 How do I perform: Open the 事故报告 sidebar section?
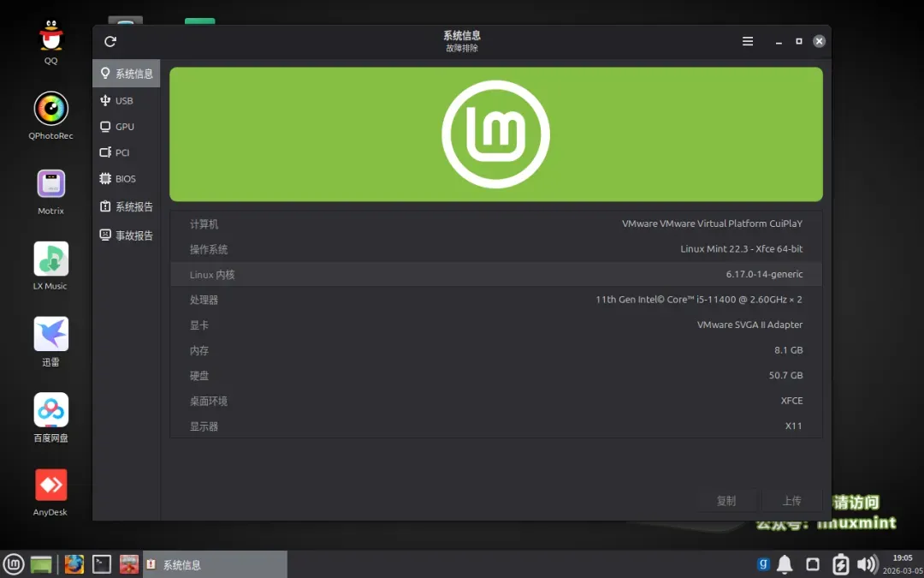pyautogui.click(x=126, y=235)
